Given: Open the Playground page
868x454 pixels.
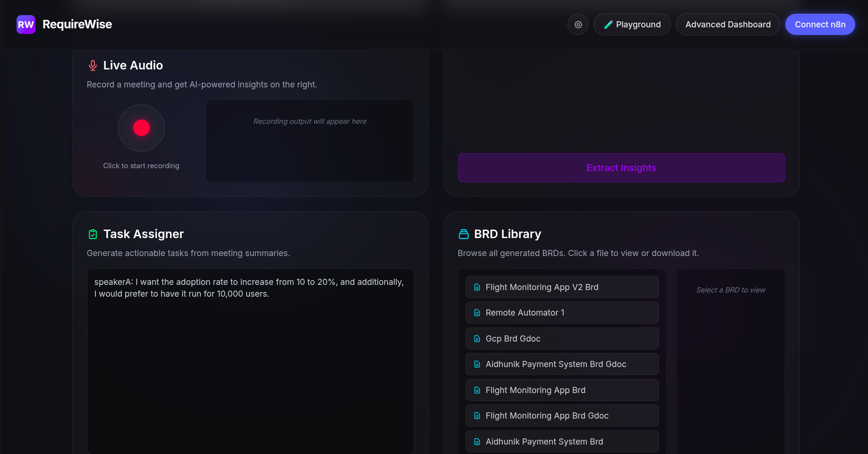Looking at the screenshot, I should click(632, 25).
